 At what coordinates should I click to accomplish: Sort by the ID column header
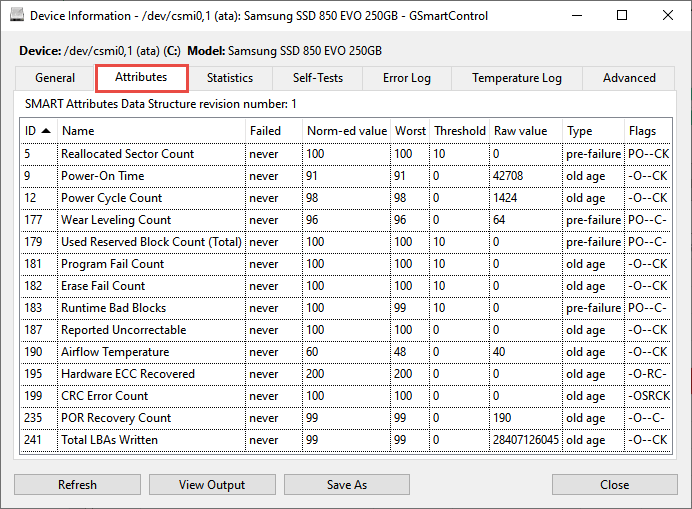pos(38,131)
